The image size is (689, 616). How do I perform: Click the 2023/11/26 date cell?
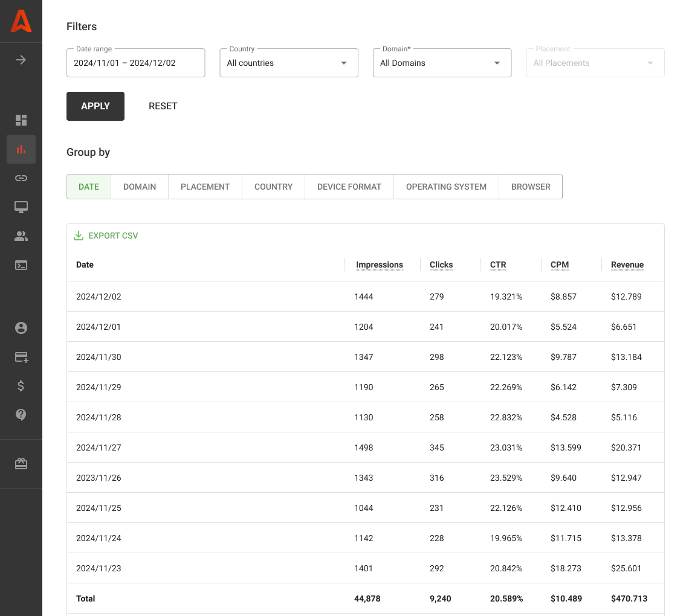99,478
